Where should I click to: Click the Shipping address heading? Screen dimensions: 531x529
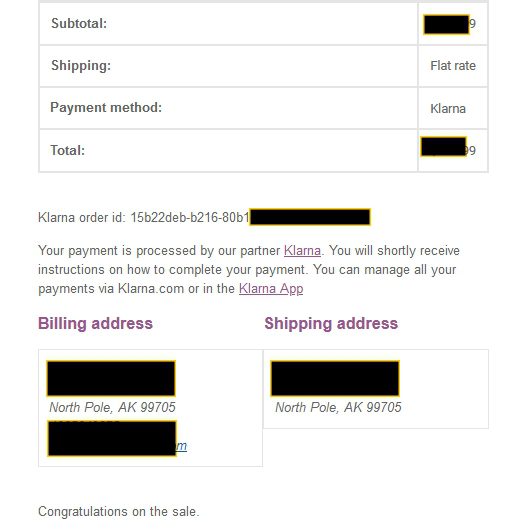[x=331, y=323]
